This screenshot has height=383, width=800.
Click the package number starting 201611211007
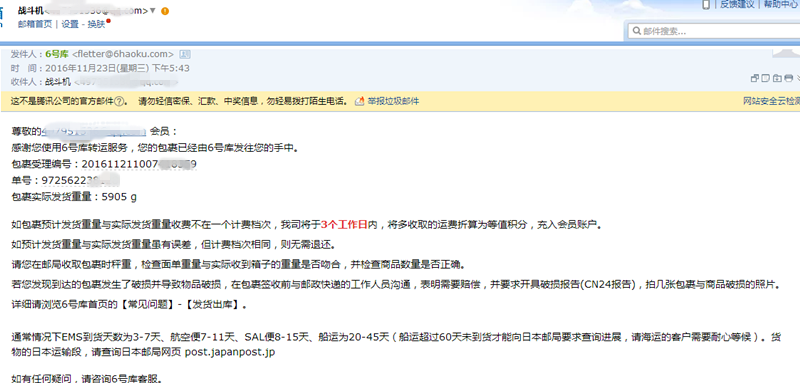coord(139,164)
